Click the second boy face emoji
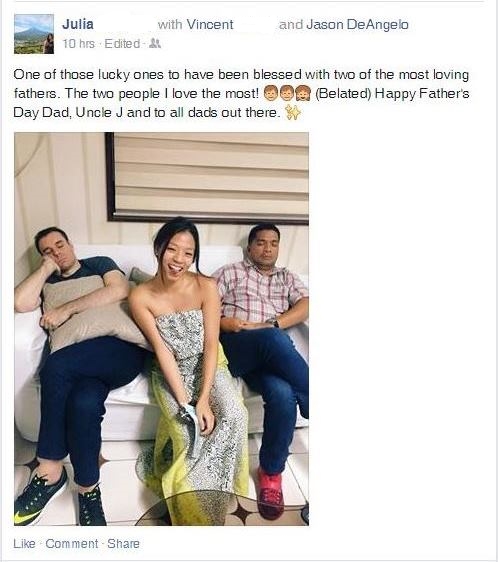 (286, 94)
